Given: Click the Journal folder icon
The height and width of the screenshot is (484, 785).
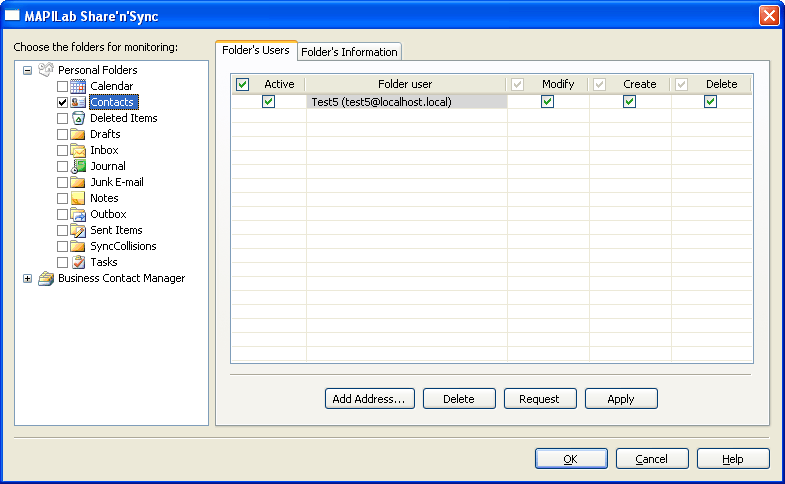Looking at the screenshot, I should (x=78, y=167).
